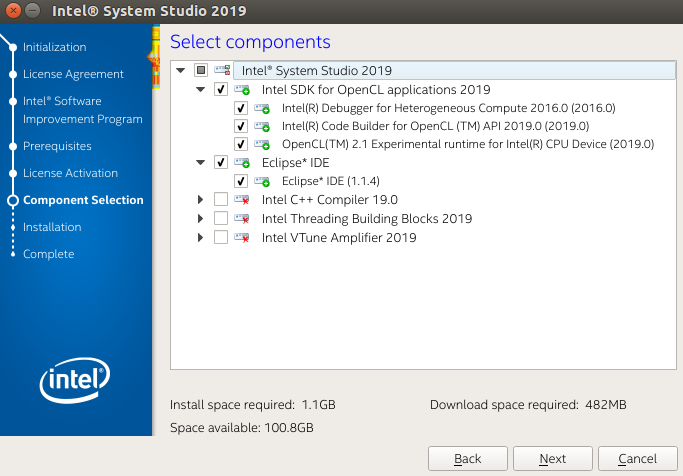The height and width of the screenshot is (476, 683).
Task: Select Intel(R) Code Builder for OpenCL row
Action: coord(435,126)
